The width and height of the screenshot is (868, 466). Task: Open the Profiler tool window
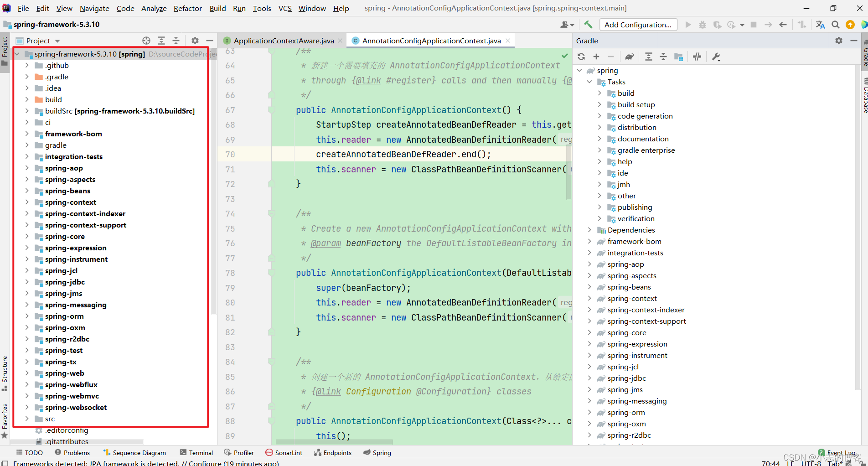(239, 452)
